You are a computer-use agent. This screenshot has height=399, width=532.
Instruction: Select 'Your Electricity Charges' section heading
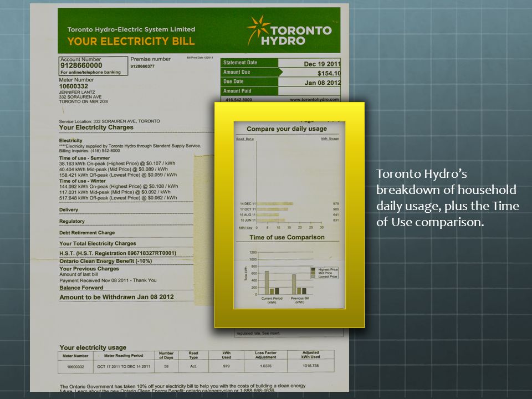point(96,127)
